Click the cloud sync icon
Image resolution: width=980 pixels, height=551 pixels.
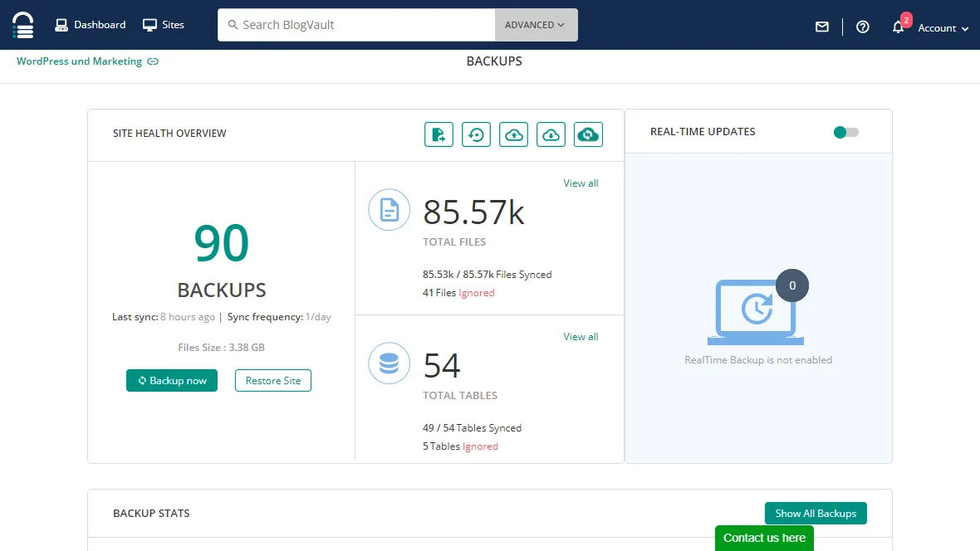tap(588, 134)
